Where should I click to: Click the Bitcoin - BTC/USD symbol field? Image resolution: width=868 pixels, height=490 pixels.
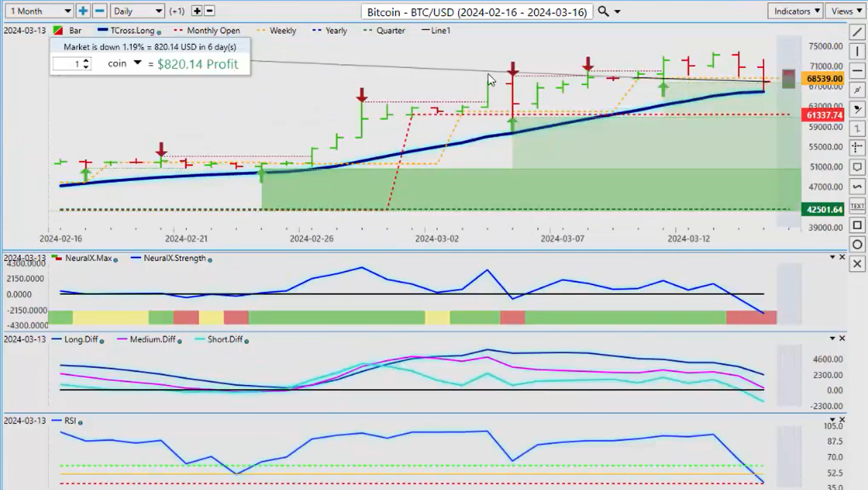tap(477, 11)
